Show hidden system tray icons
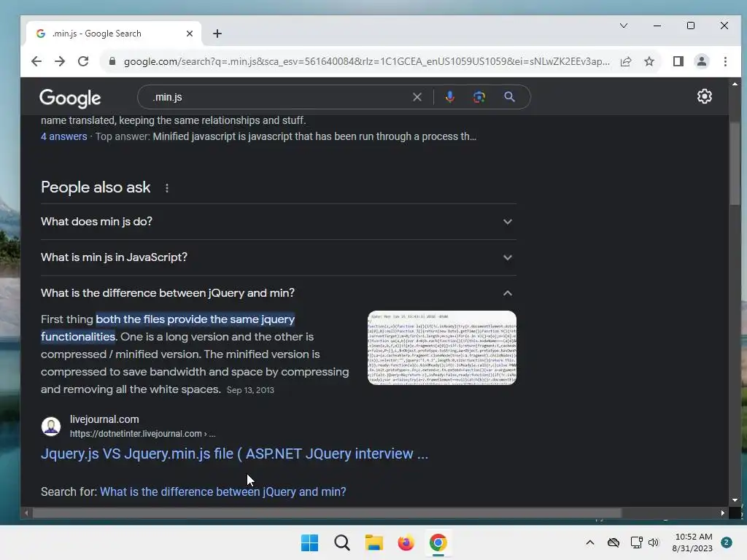Image resolution: width=747 pixels, height=560 pixels. [589, 542]
